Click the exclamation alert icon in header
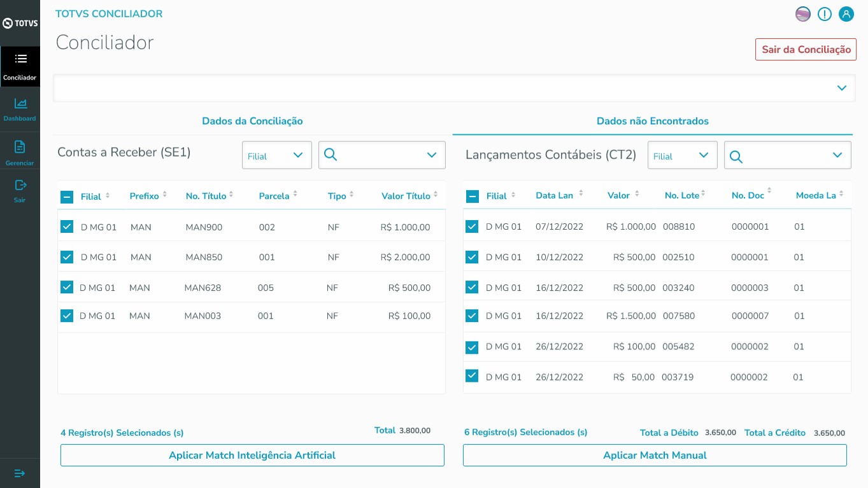Image resolution: width=868 pixels, height=488 pixels. (825, 14)
